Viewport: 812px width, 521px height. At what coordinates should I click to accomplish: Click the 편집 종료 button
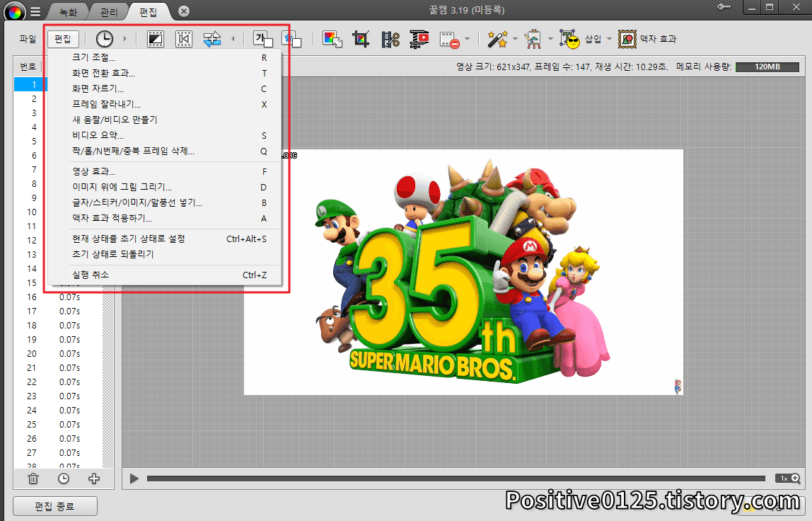(x=55, y=506)
